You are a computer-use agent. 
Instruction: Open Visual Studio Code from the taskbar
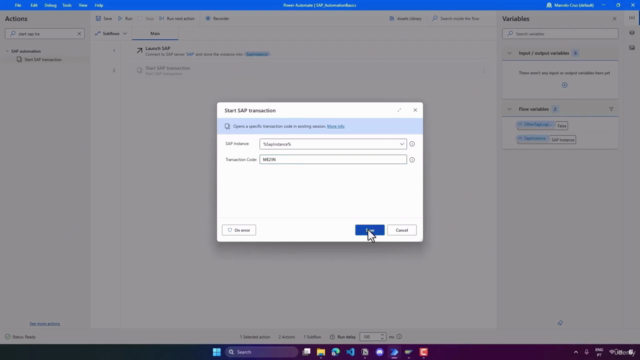click(350, 352)
